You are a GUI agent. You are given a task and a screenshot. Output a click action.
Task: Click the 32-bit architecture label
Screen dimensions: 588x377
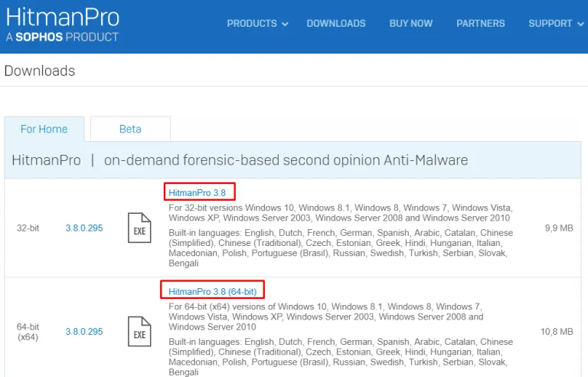[28, 228]
